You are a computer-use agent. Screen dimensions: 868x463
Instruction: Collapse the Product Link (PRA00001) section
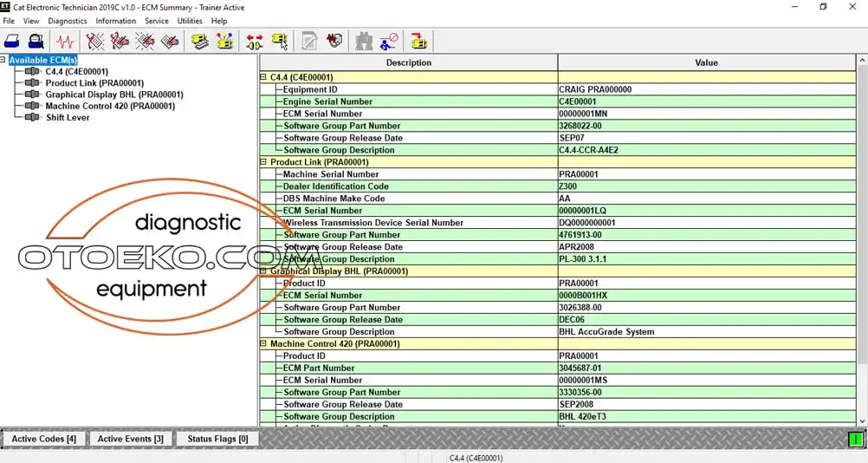point(263,162)
